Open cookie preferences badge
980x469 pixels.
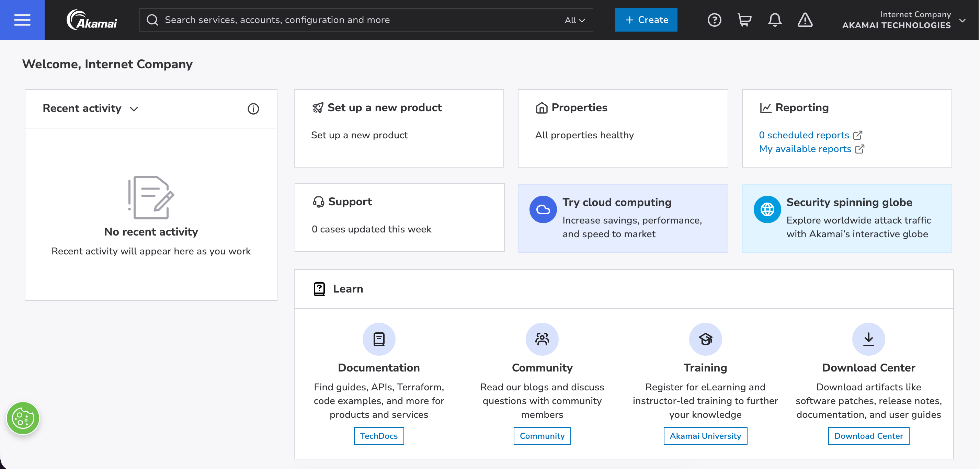tap(23, 419)
